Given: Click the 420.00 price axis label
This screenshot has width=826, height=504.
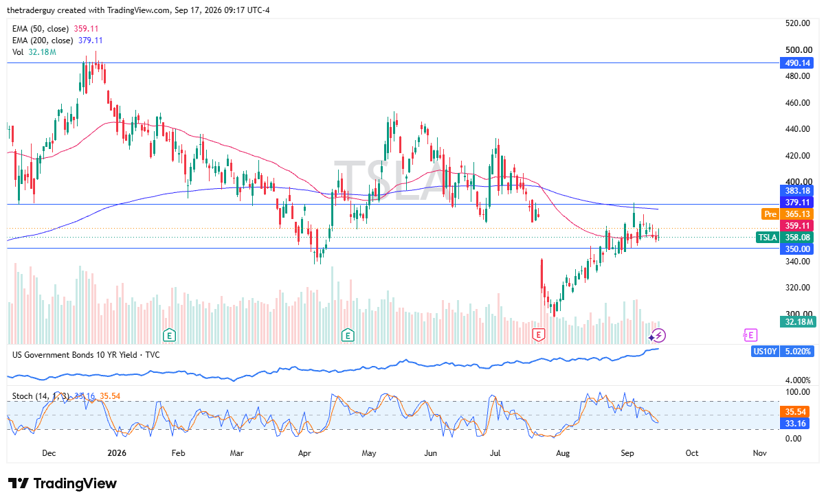Looking at the screenshot, I should (x=798, y=156).
